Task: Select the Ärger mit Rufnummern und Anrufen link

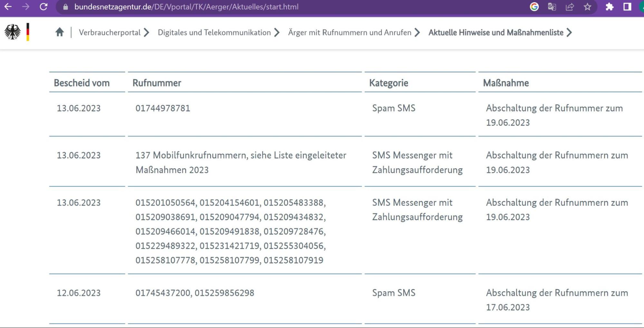Action: [x=350, y=32]
